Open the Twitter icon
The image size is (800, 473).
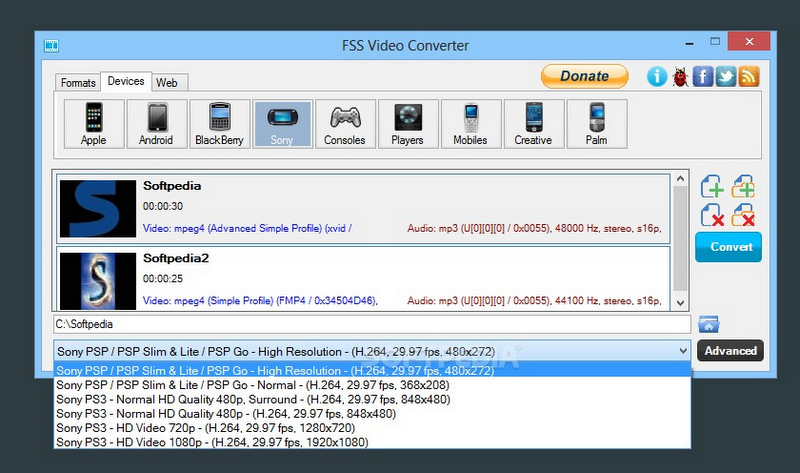click(726, 77)
